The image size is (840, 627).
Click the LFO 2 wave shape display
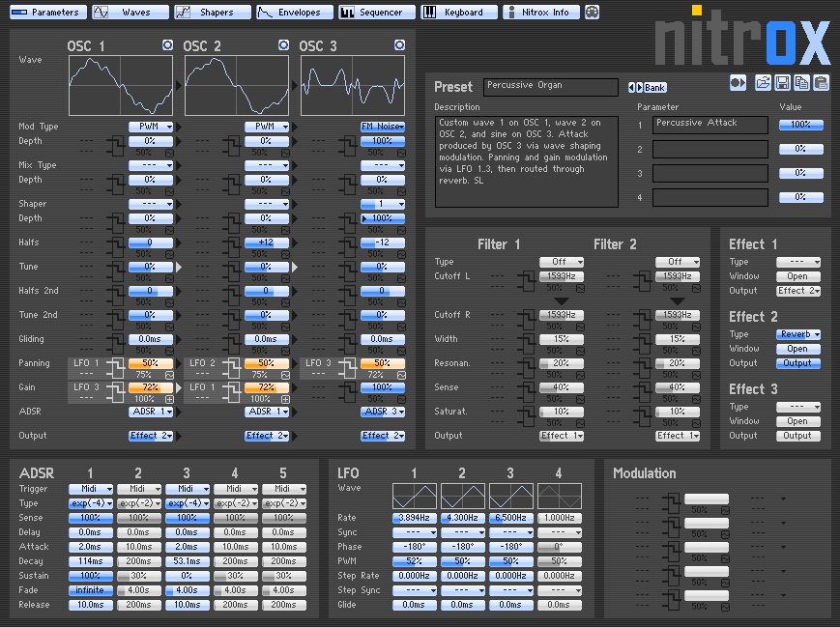[x=463, y=496]
